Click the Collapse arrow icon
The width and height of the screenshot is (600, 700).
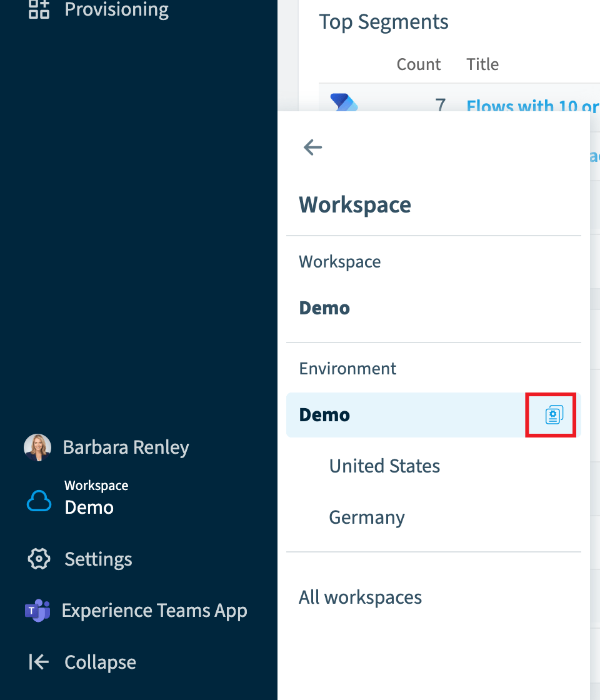click(39, 662)
